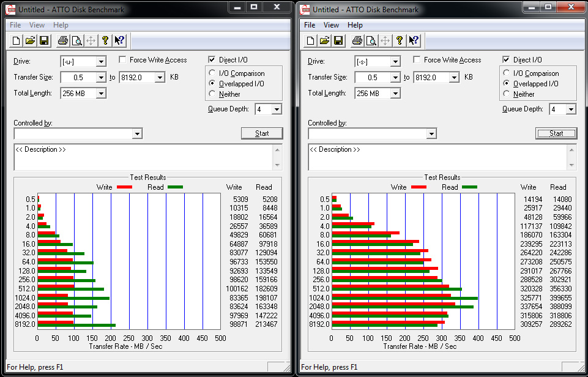The image size is (588, 377).
Task: Enable Force Write Access in left window
Action: tap(122, 59)
